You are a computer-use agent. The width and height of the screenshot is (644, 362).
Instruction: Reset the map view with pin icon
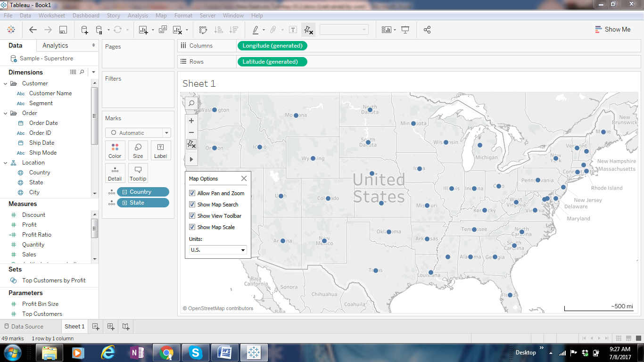coord(191,144)
